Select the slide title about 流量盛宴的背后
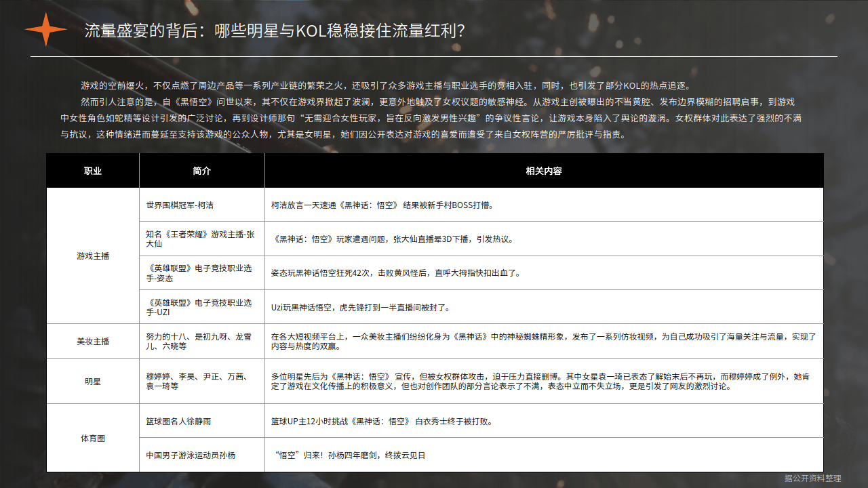The image size is (868, 488). click(275, 31)
